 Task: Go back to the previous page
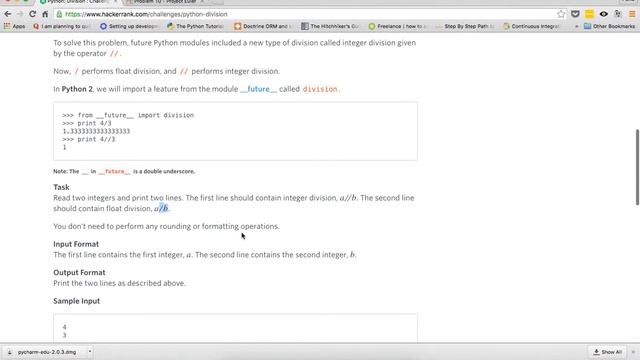[7, 14]
